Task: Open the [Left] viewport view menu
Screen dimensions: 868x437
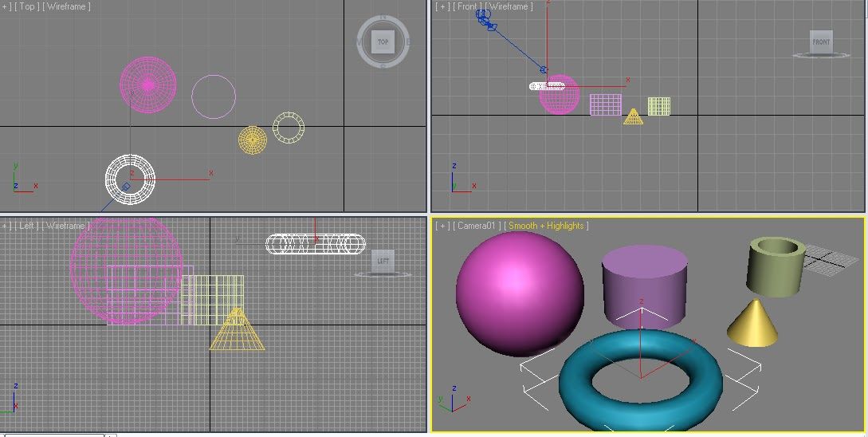Action: tap(27, 226)
